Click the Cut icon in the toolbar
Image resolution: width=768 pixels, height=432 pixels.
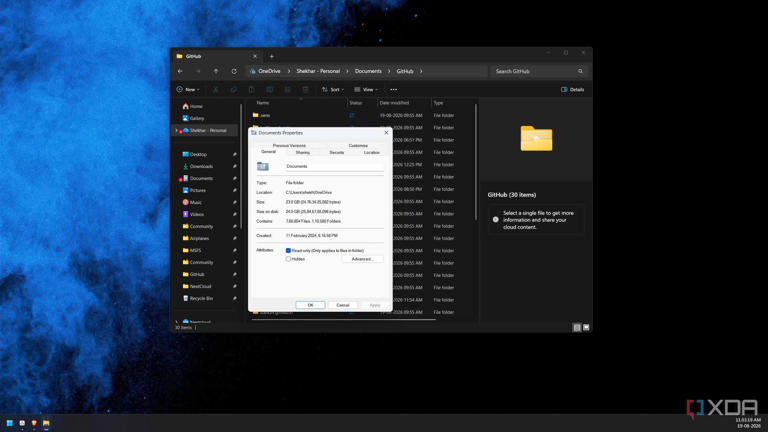tap(216, 90)
